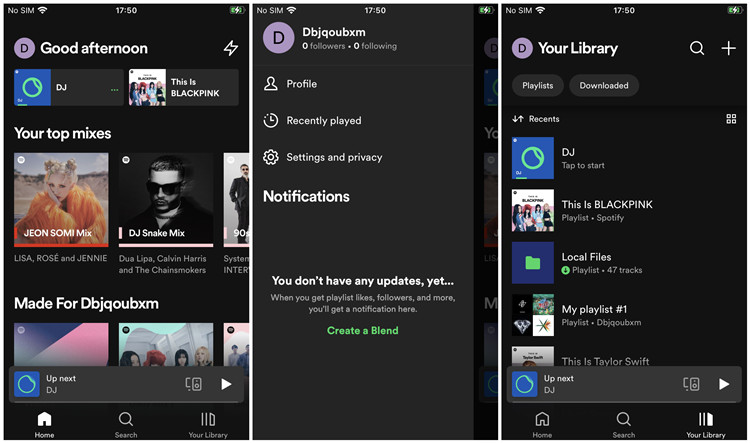Viewport: 750px width, 443px height.
Task: Tap the 0 following text
Action: pos(375,46)
